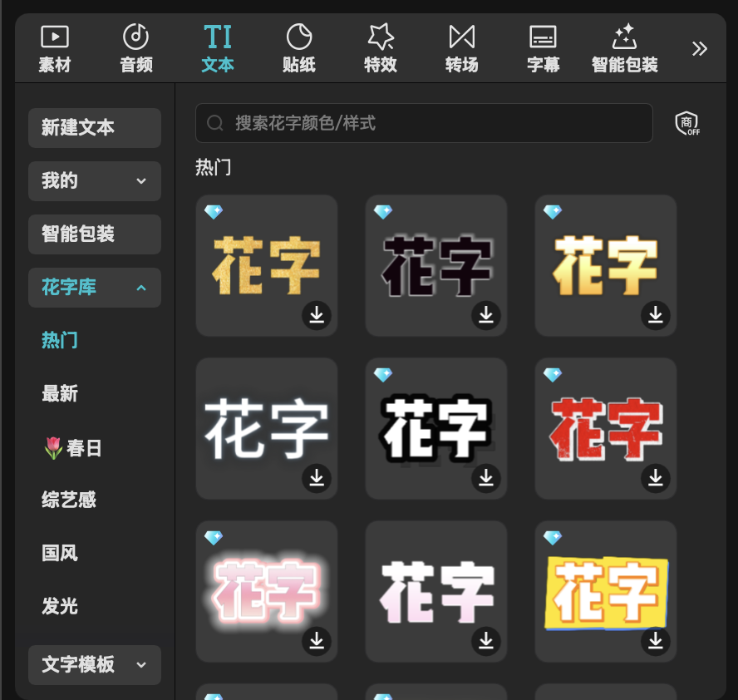Download the white-on-black bold 花字 style

486,478
